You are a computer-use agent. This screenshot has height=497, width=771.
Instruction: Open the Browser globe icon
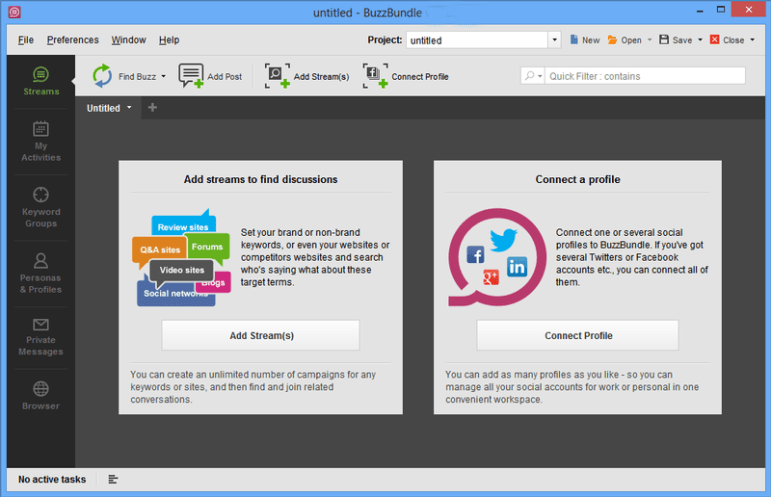tap(41, 389)
